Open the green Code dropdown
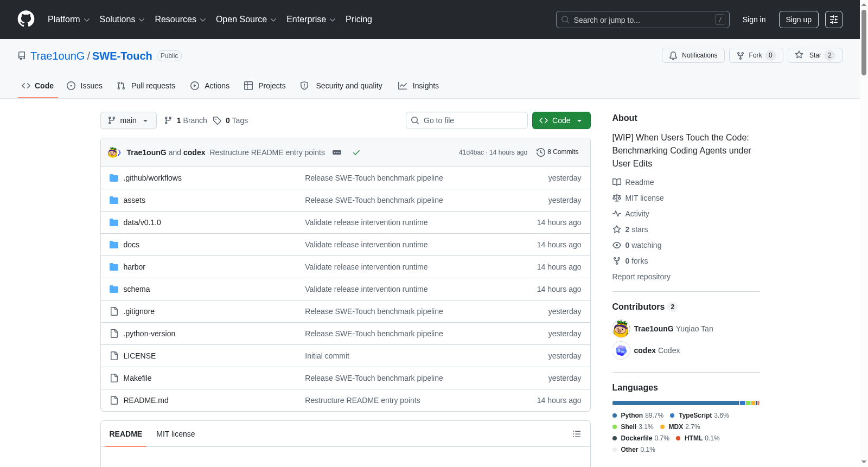 tap(561, 120)
